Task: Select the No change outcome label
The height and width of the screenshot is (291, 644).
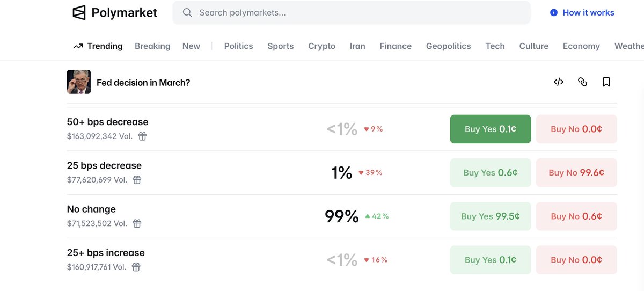Action: [x=91, y=209]
